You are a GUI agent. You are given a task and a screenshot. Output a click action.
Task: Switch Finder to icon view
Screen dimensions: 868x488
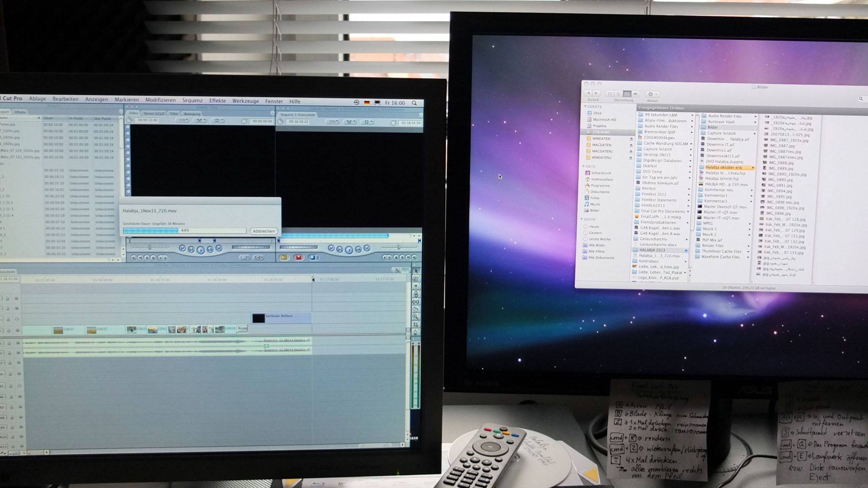[610, 94]
